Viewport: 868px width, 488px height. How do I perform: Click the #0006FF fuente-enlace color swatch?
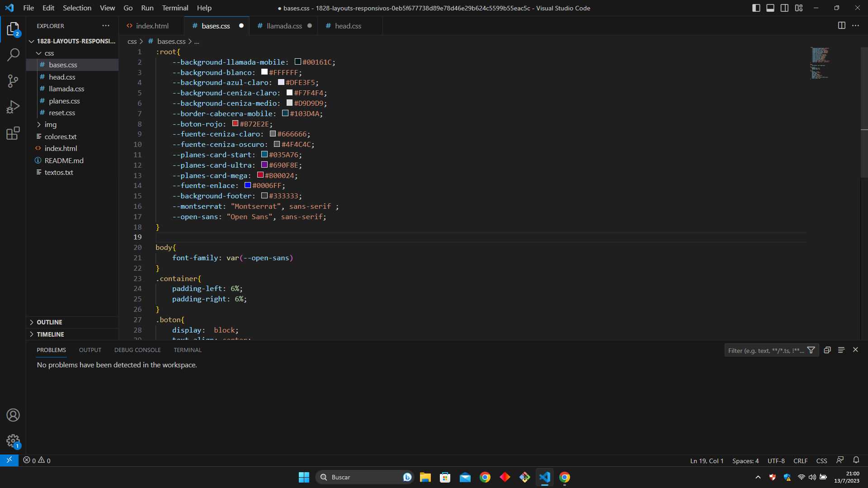(x=248, y=185)
